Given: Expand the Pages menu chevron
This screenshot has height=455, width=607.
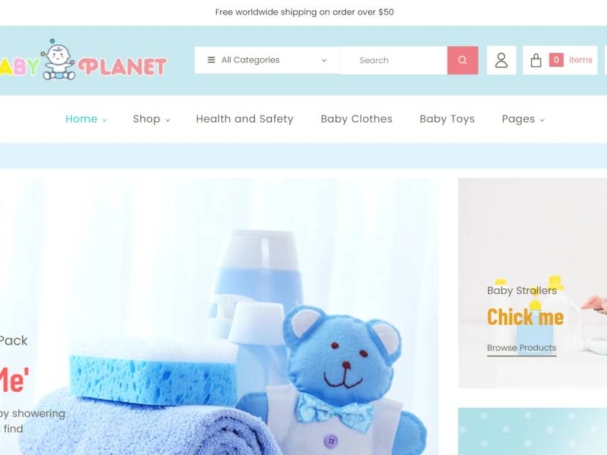Looking at the screenshot, I should pos(542,120).
